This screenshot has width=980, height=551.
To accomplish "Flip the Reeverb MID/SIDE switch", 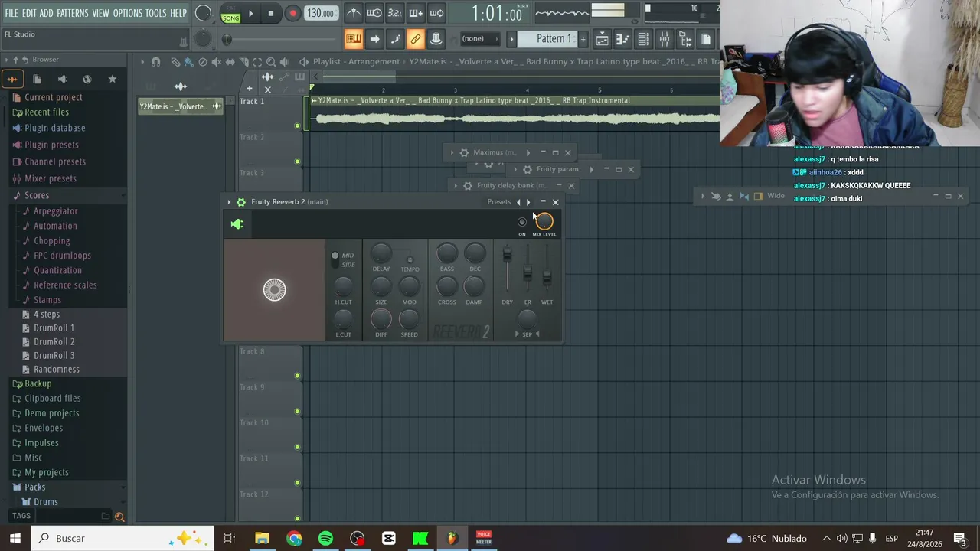I will (x=335, y=259).
